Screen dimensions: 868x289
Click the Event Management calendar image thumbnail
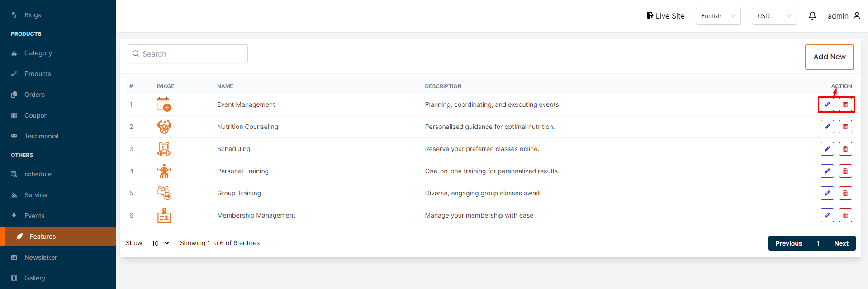click(164, 104)
